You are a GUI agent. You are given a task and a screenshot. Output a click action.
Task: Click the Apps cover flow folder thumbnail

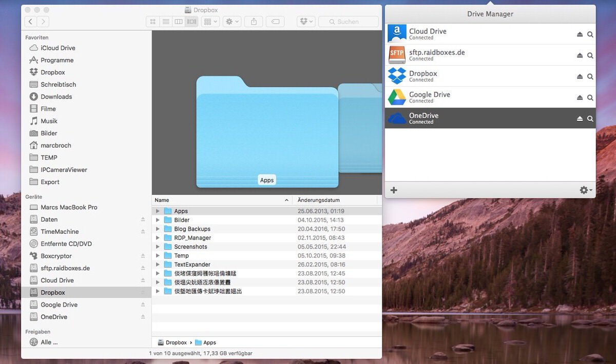[267, 132]
